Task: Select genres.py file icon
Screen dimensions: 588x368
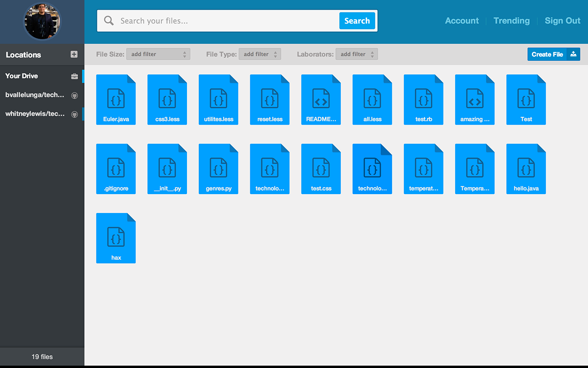Action: coord(219,169)
